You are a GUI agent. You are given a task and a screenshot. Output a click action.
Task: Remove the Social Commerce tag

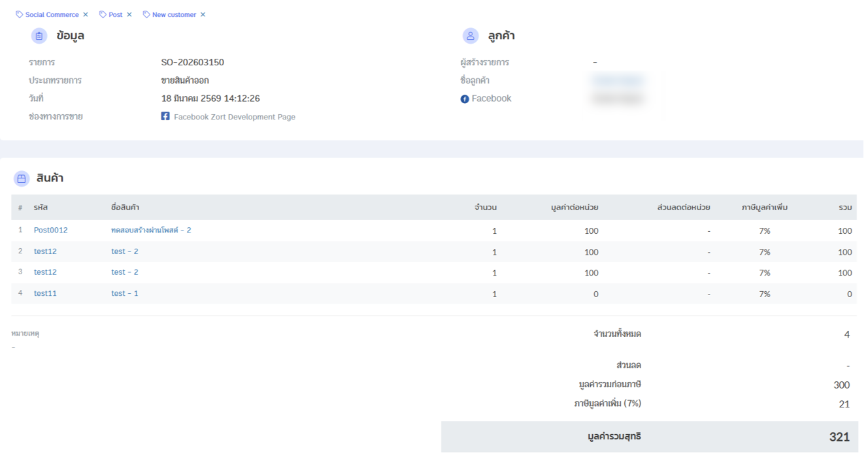click(x=86, y=14)
